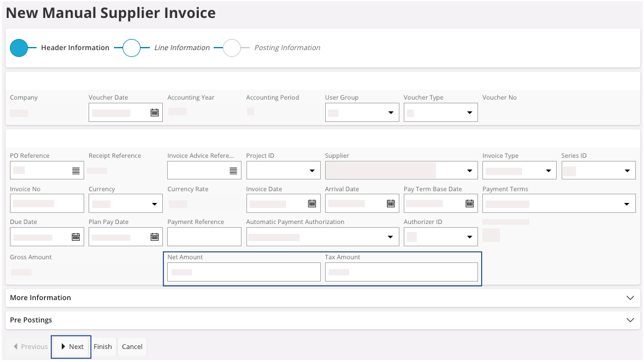
Task: Expand the Pre Postings section
Action: pyautogui.click(x=630, y=320)
